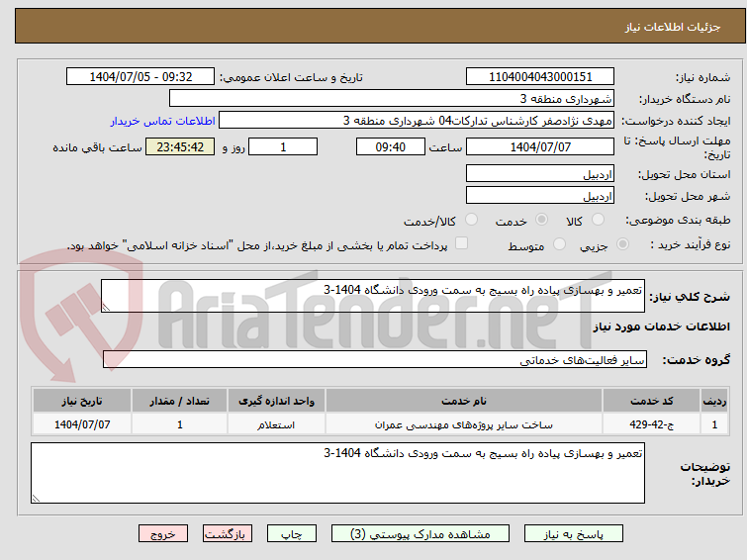Viewport: 747px width, 560px height.
Task: Select the خدمت radio button
Action: point(541,220)
